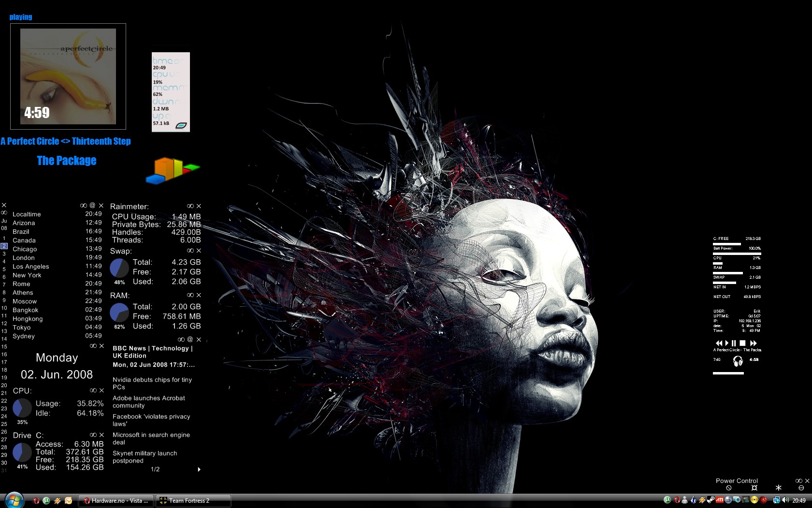Click the C: FREE bar in the right widget

[x=727, y=244]
